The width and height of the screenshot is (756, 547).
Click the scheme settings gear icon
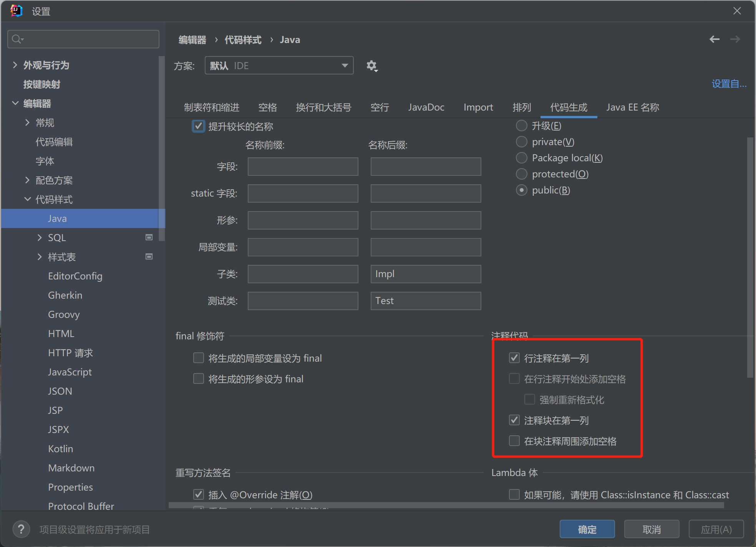coord(371,66)
